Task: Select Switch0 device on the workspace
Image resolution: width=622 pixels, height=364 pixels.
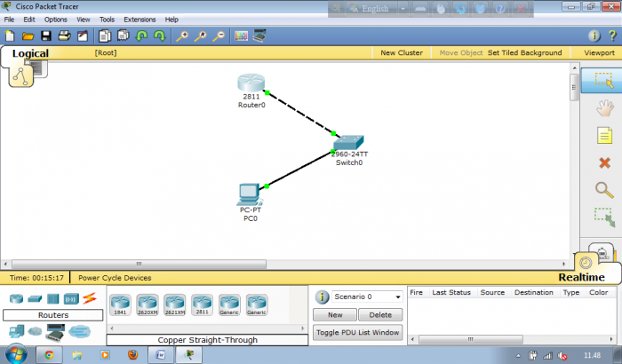Action: [348, 142]
